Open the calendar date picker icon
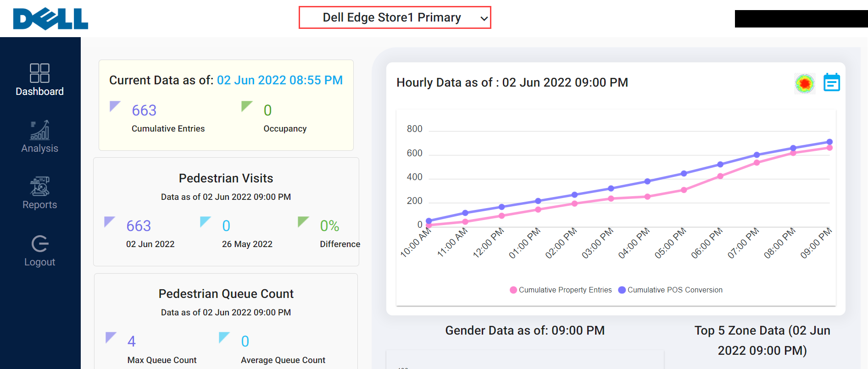868x369 pixels. click(832, 83)
